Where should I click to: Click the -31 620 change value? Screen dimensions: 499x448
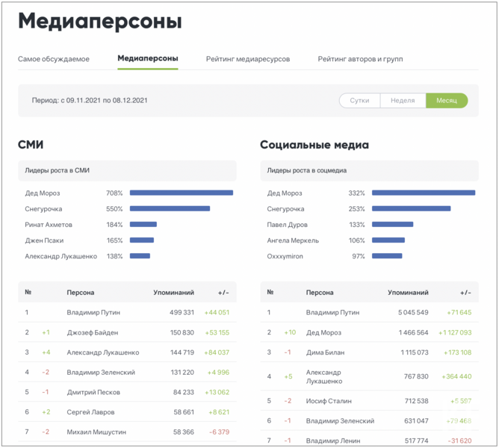(x=459, y=441)
